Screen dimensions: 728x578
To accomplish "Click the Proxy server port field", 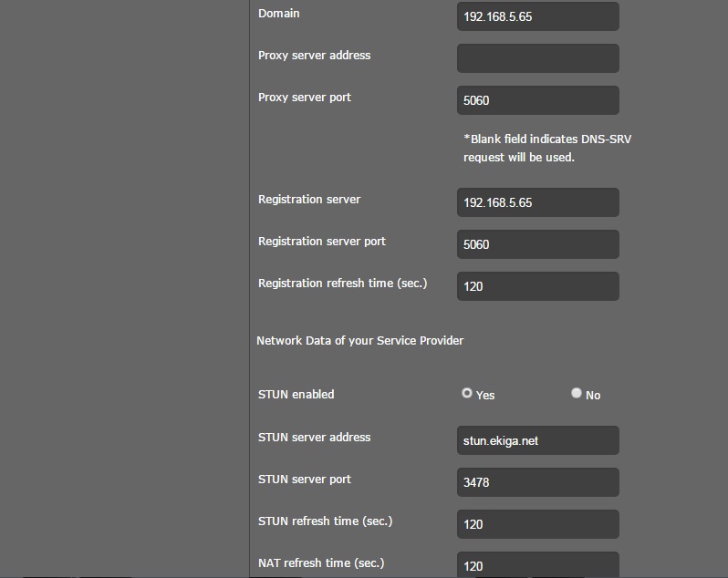I will pyautogui.click(x=537, y=100).
